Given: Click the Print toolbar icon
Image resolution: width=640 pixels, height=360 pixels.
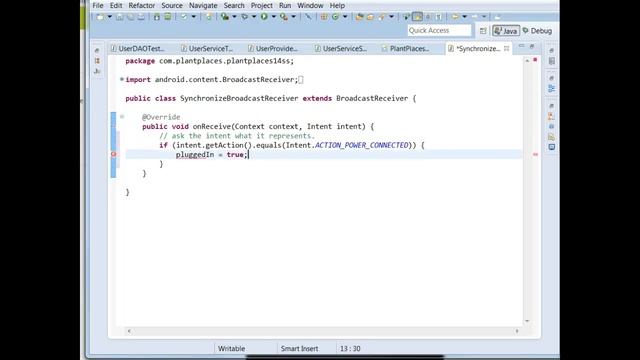Looking at the screenshot, I should coord(141,17).
